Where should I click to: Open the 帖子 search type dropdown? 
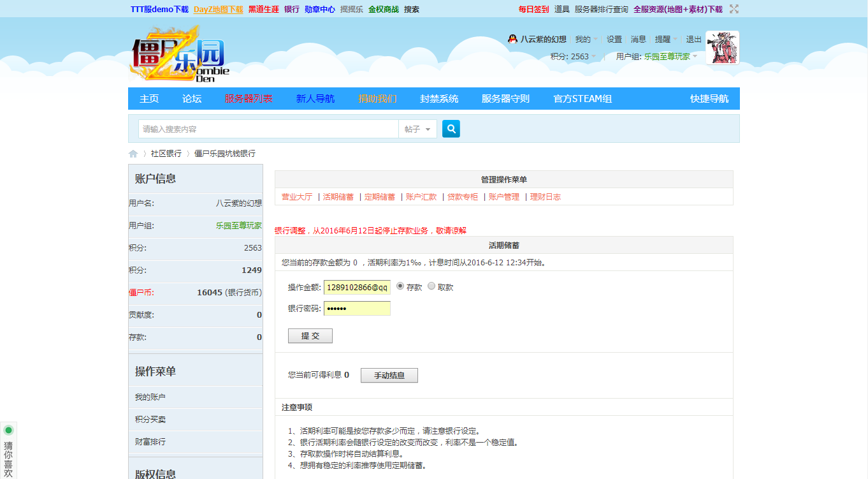tap(417, 129)
